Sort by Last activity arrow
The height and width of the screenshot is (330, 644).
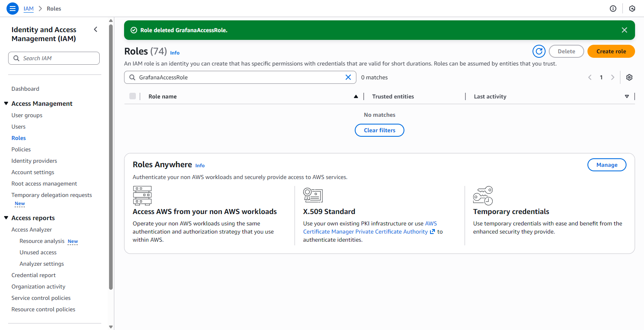click(627, 96)
